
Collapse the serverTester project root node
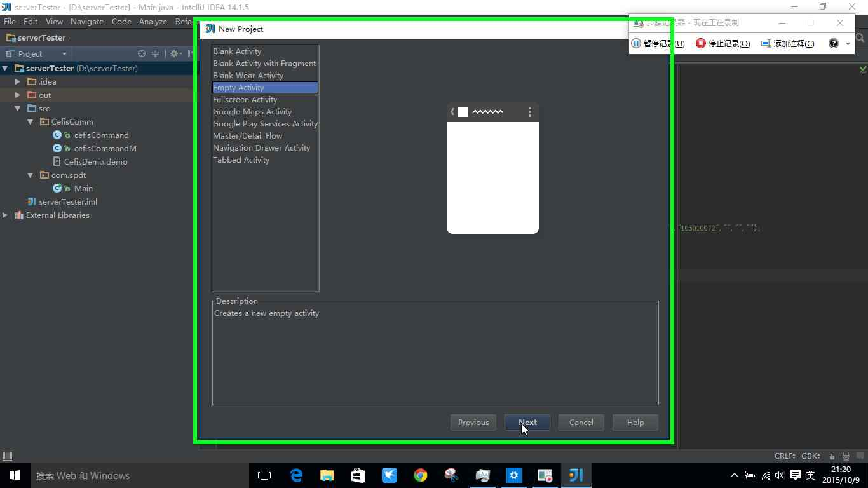coord(5,68)
